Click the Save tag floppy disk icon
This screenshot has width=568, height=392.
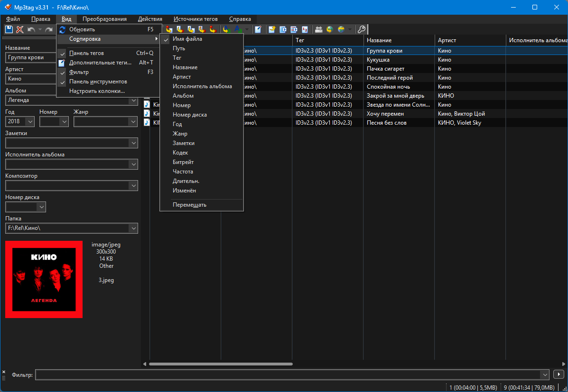[9, 30]
